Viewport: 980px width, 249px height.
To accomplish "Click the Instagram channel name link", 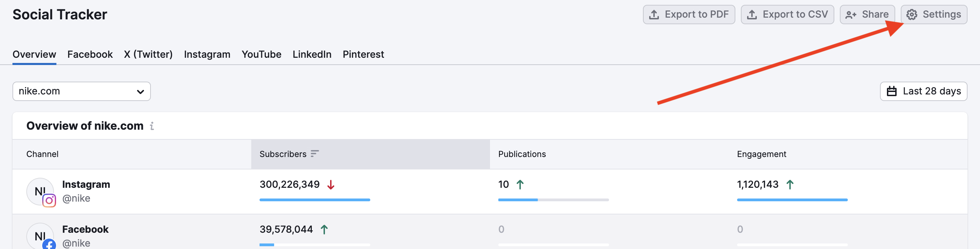I will coord(86,184).
